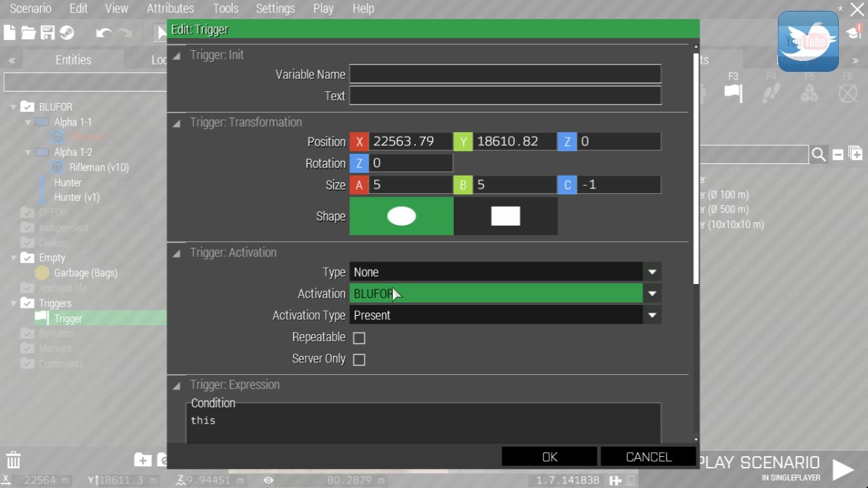
Task: Select the F4 Waypoints footprints icon
Action: 771,93
